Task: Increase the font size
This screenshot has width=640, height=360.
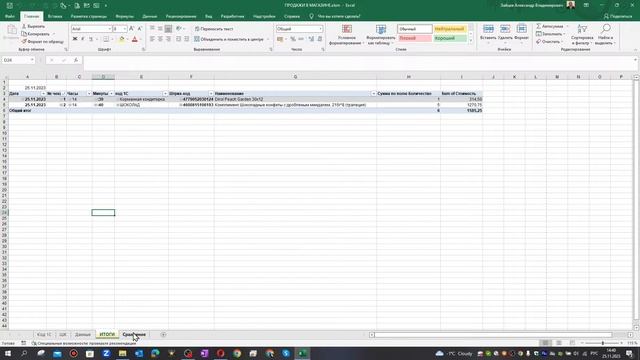Action: 131,29
